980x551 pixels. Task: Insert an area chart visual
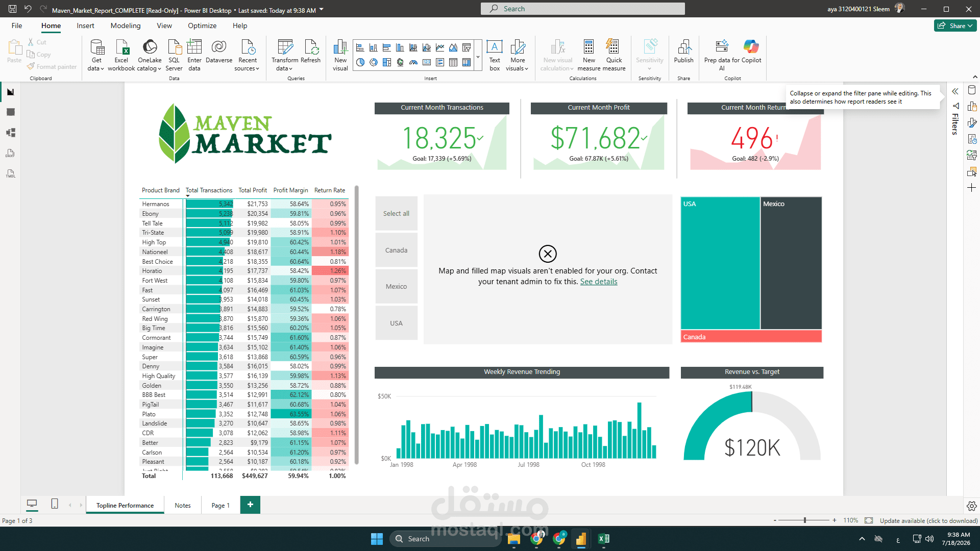(453, 48)
